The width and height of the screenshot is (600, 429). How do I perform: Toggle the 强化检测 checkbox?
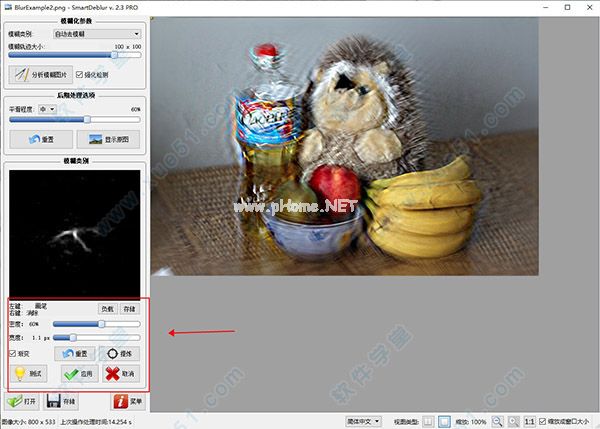tap(80, 74)
